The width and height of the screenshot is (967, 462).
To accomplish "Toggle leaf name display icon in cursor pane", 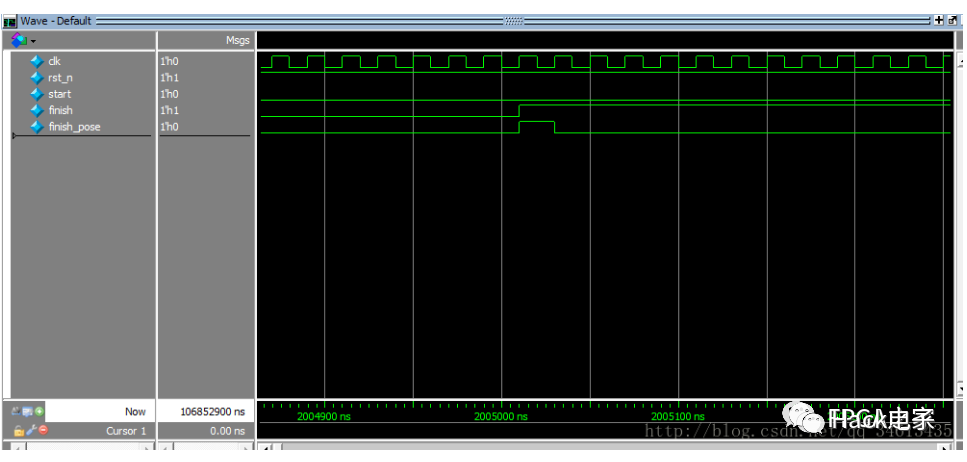I will [x=17, y=411].
